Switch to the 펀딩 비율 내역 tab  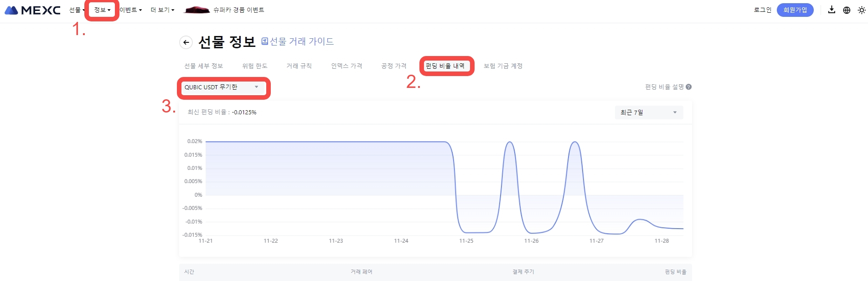click(445, 66)
